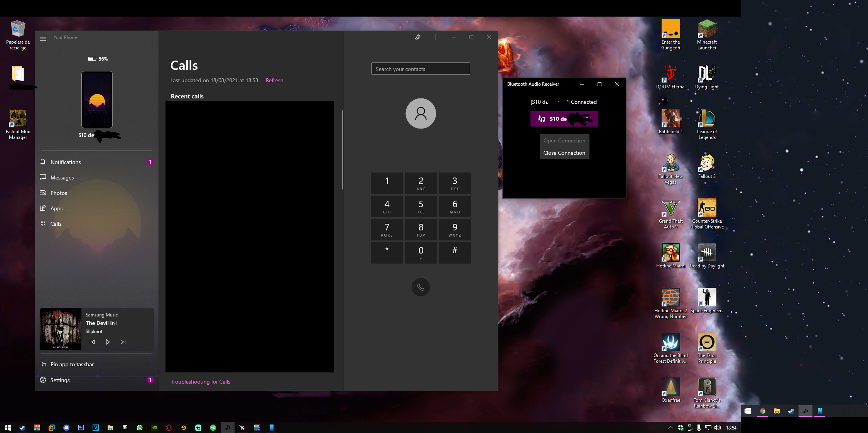
Task: Click Refresh link for calls
Action: 274,80
